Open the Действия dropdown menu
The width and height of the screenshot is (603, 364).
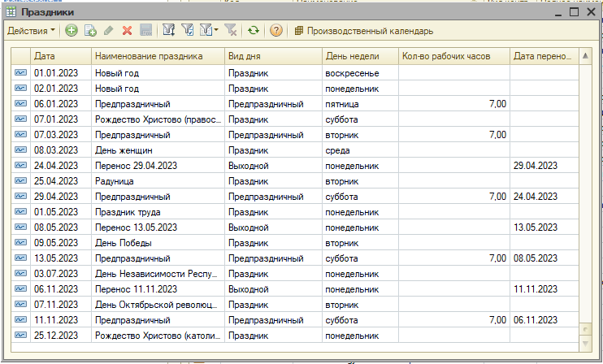point(31,31)
